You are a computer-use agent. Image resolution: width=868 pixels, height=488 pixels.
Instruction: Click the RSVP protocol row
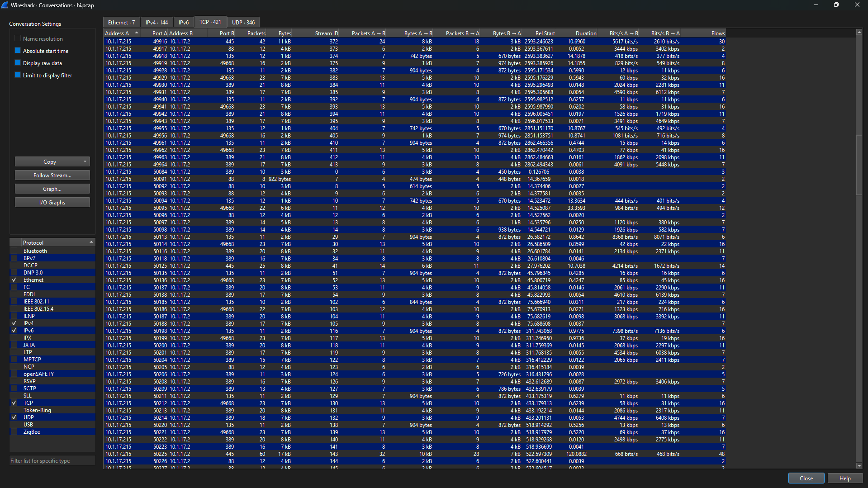(x=52, y=381)
